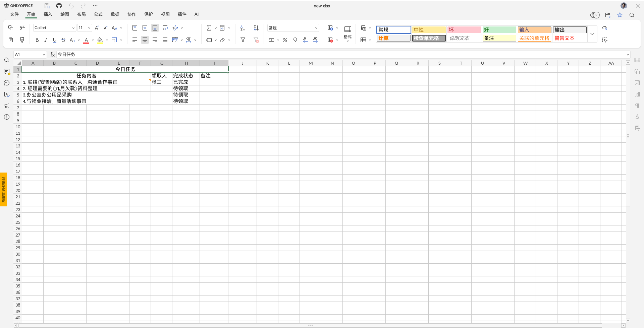The height and width of the screenshot is (328, 644).
Task: Open the Borders dropdown arrow
Action: [121, 40]
